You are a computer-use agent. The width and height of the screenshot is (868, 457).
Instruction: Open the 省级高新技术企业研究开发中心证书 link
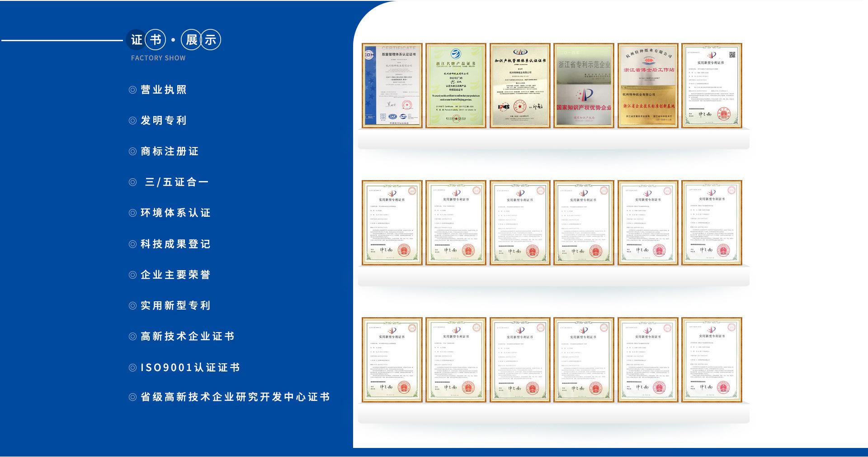tap(235, 397)
